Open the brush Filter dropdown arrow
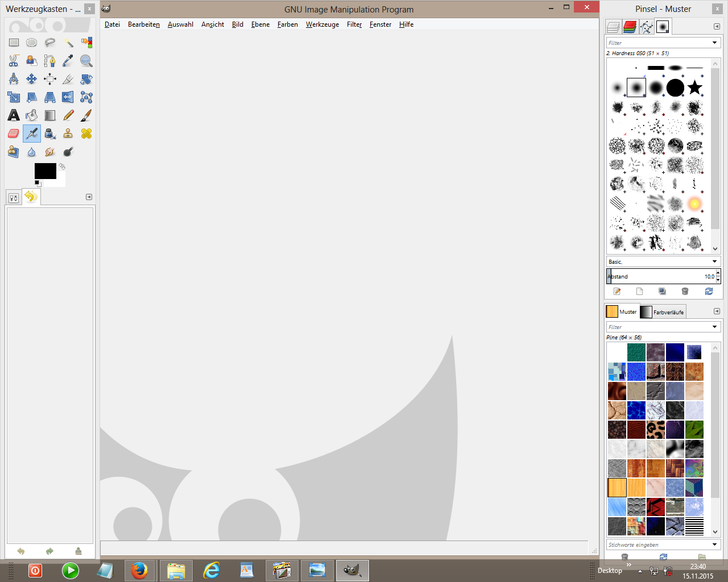Viewport: 728px width, 582px height. (714, 43)
